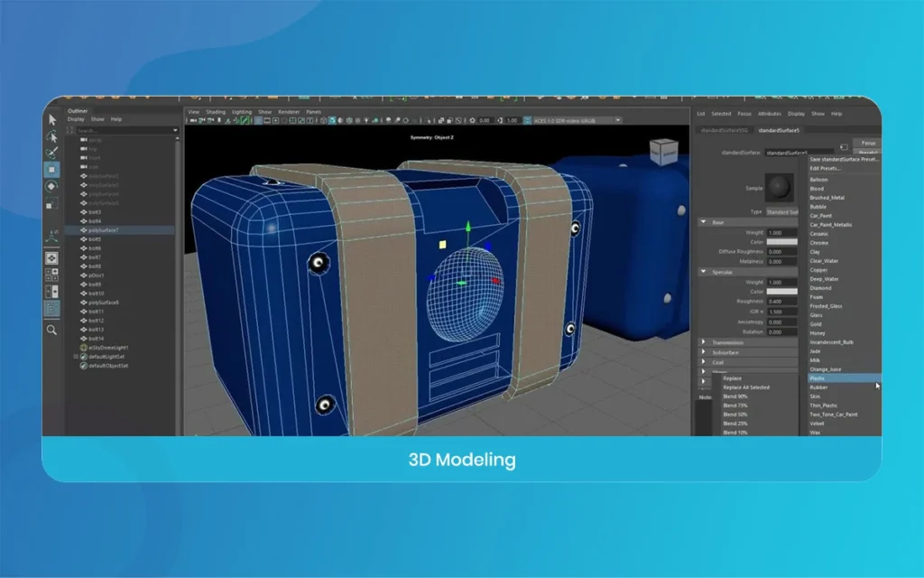Click the camera icon in viewport toolbar
The image size is (924, 578).
(193, 121)
